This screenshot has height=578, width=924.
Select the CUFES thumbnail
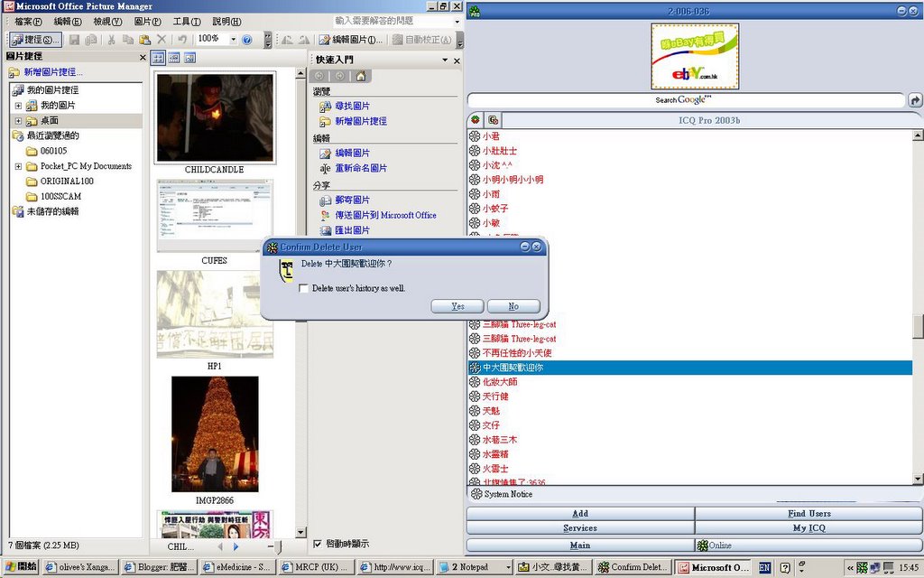(215, 216)
